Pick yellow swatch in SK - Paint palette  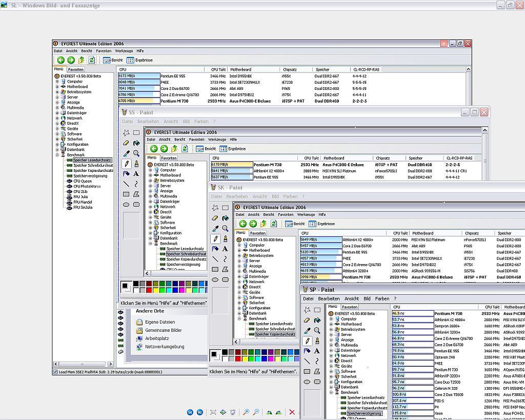[x=245, y=358]
